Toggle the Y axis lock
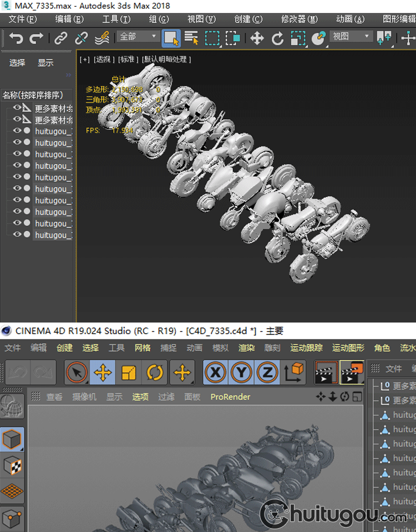 pyautogui.click(x=241, y=373)
